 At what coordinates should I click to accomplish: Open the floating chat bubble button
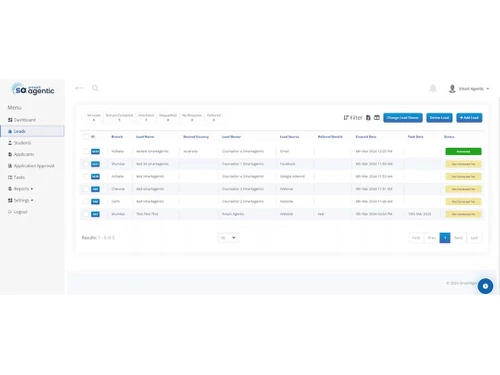coord(485,286)
